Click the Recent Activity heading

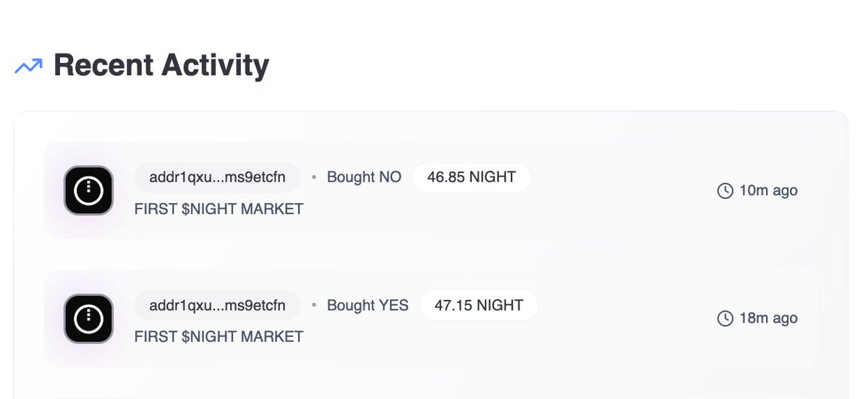161,65
